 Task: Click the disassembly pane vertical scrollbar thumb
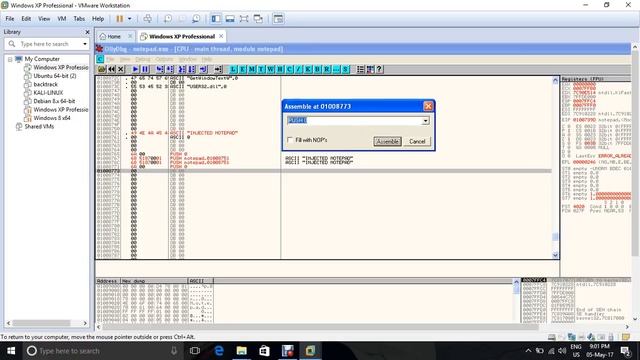pos(555,237)
